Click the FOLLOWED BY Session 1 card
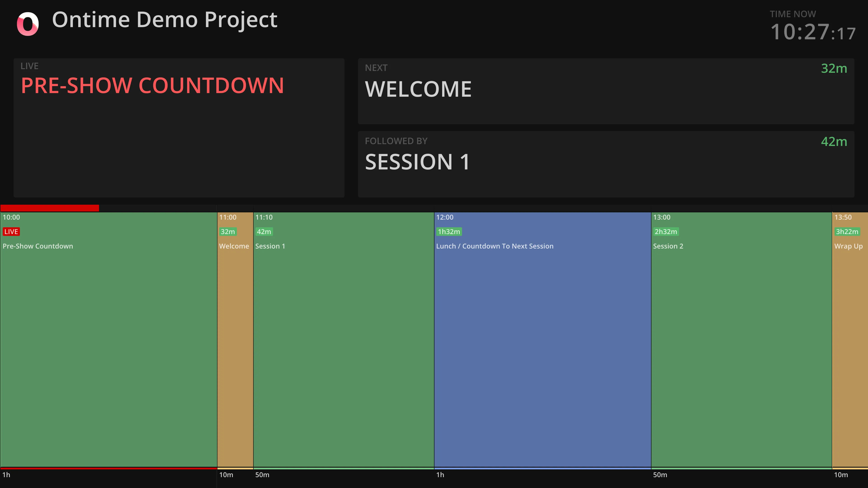868x488 pixels. coord(606,164)
